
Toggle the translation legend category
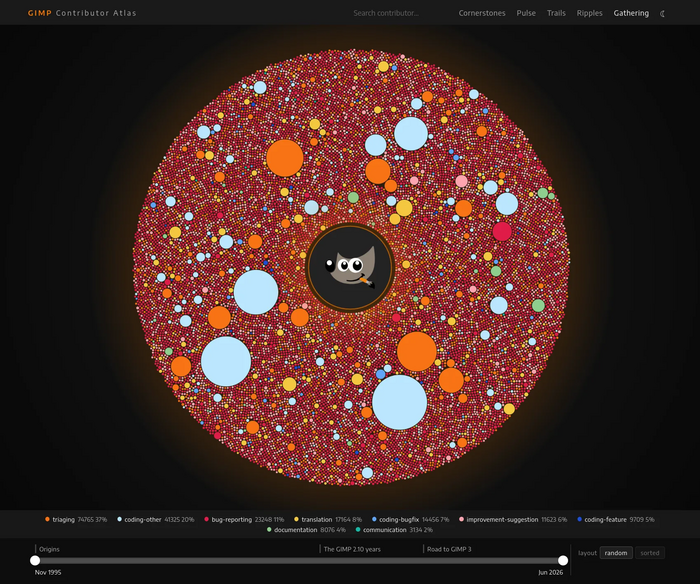pos(328,519)
